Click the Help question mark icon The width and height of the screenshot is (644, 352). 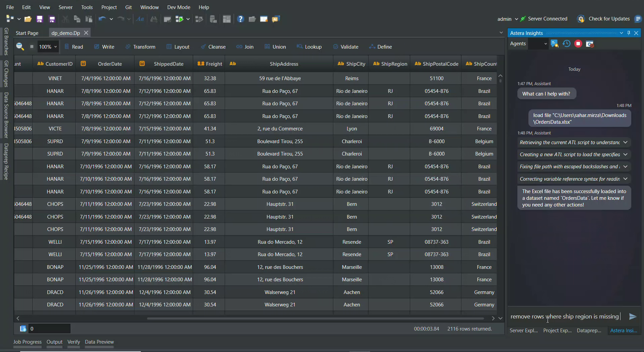click(240, 19)
